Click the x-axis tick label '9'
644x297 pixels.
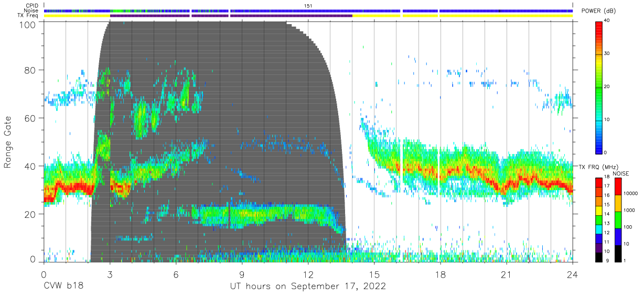242,274
